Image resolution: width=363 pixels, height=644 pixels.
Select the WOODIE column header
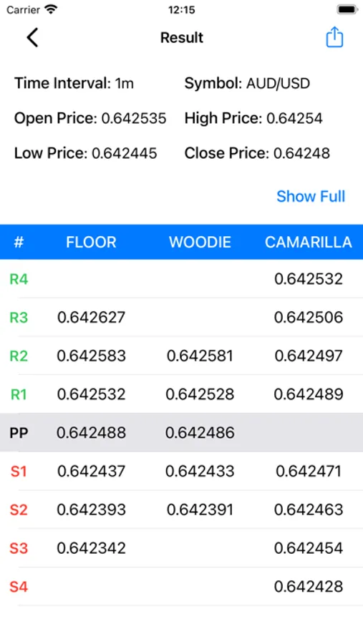click(200, 242)
